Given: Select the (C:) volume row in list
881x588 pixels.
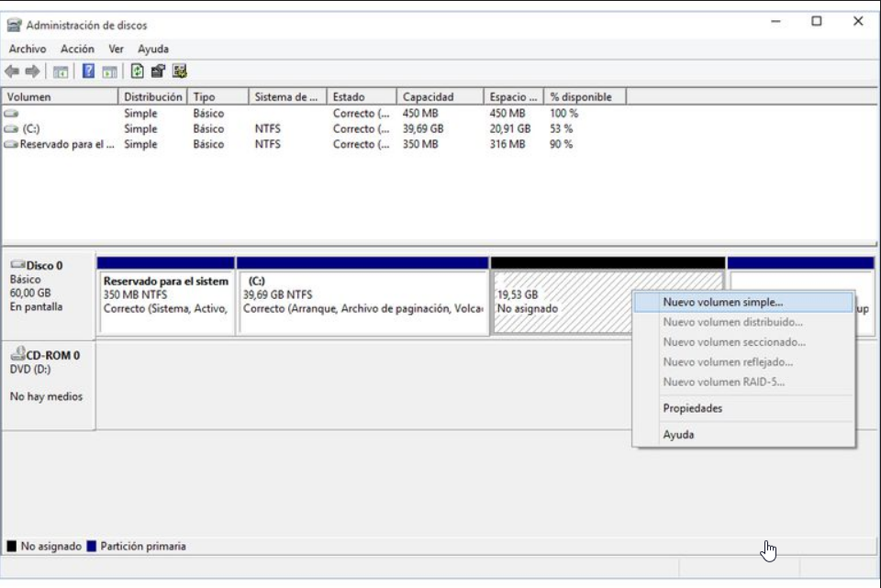Looking at the screenshot, I should (29, 129).
